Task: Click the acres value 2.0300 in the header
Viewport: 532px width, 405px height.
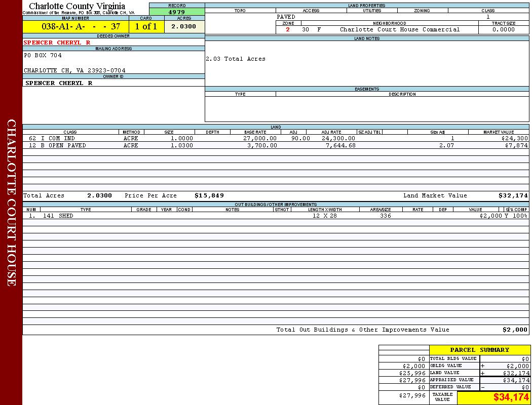Action: (183, 27)
